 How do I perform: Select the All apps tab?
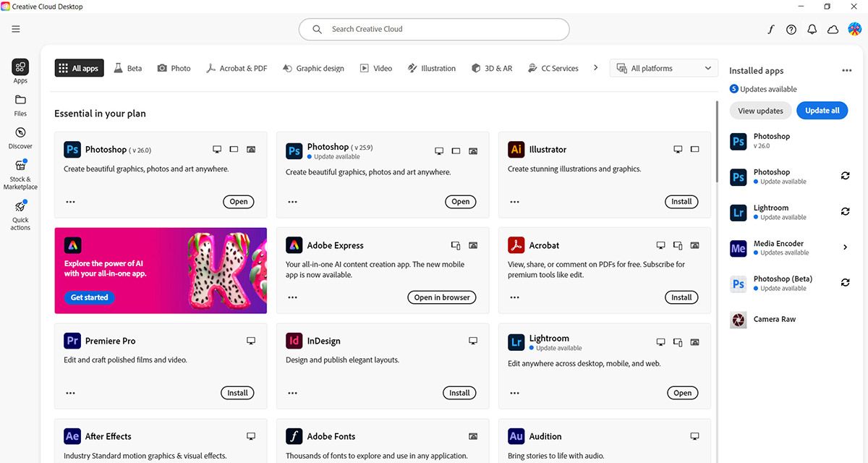pyautogui.click(x=79, y=68)
